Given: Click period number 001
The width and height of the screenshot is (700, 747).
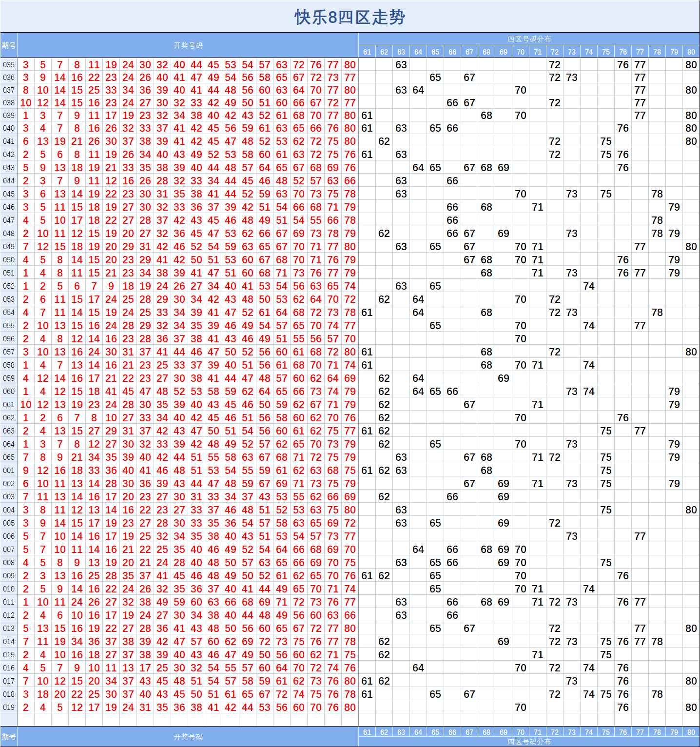Looking at the screenshot, I should tap(9, 471).
